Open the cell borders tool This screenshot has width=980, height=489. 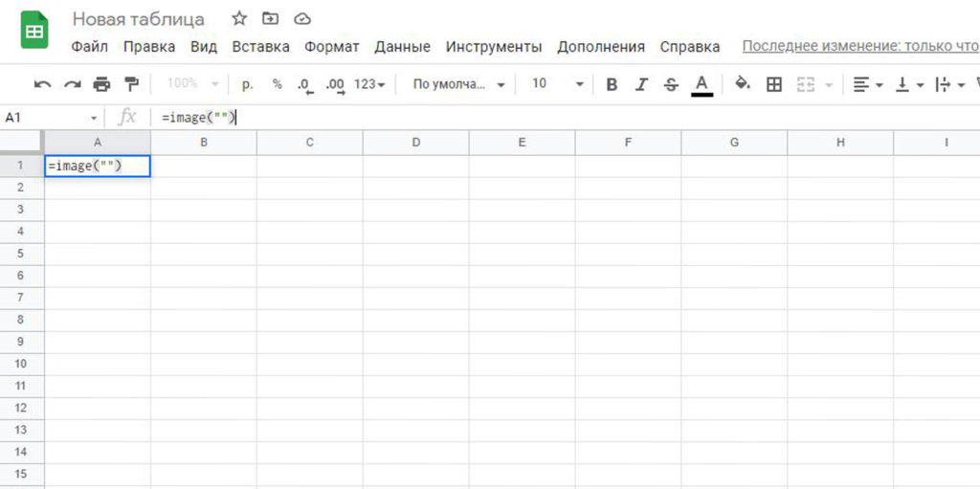click(x=774, y=84)
